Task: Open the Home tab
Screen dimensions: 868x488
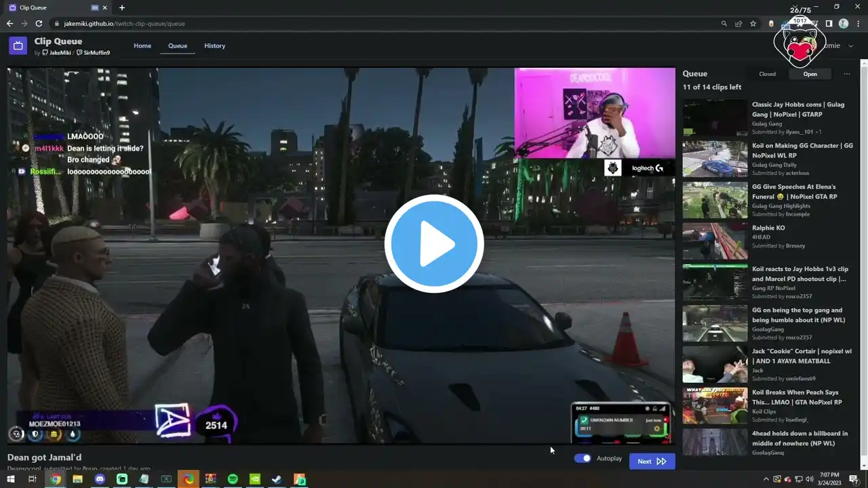Action: (x=142, y=46)
